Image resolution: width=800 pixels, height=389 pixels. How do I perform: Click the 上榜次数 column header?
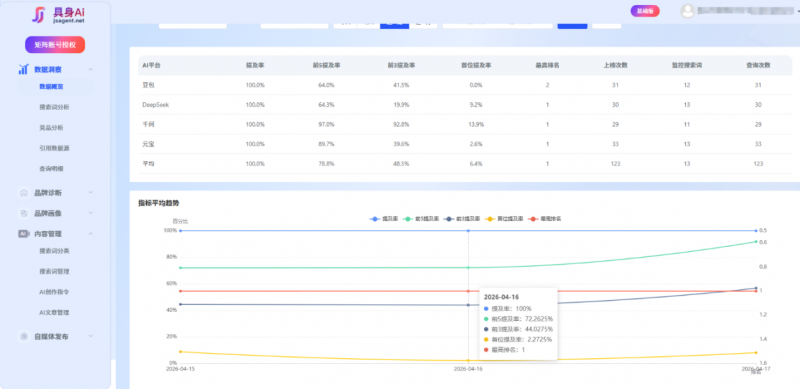click(615, 65)
